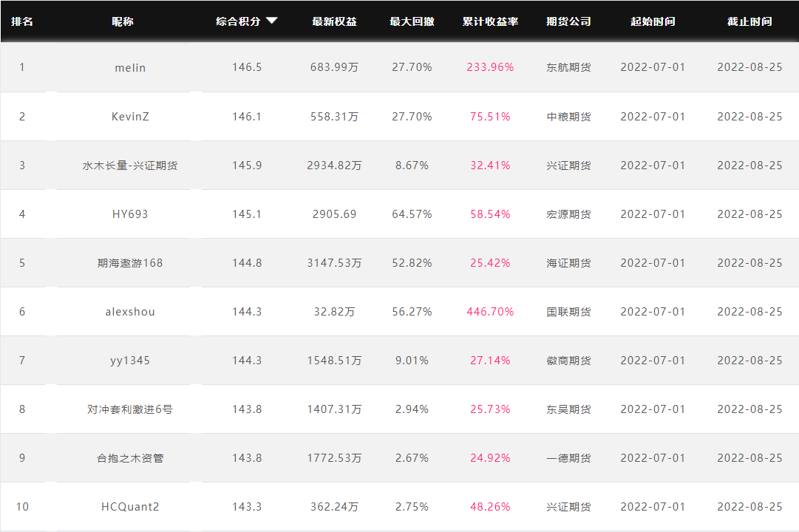Screen dimensions: 799x532
Task: Sort by 综合积分 using the arrow icon
Action: [271, 21]
